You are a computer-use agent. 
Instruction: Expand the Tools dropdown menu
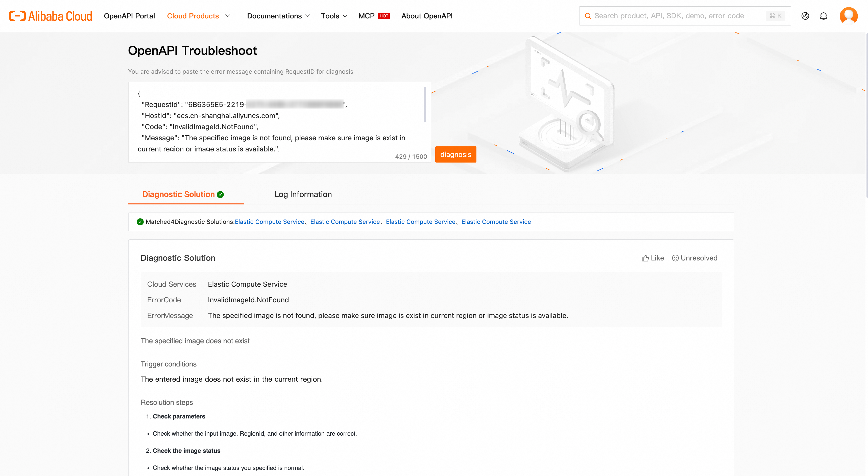pos(334,16)
